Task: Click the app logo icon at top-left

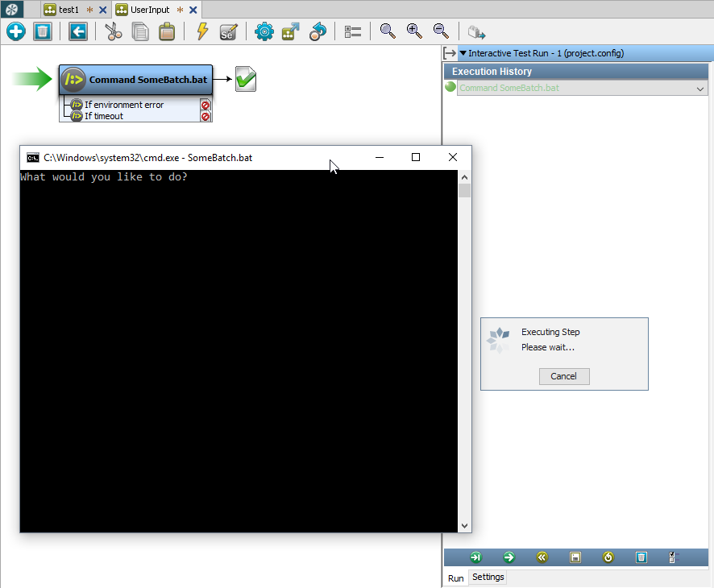Action: tap(12, 9)
